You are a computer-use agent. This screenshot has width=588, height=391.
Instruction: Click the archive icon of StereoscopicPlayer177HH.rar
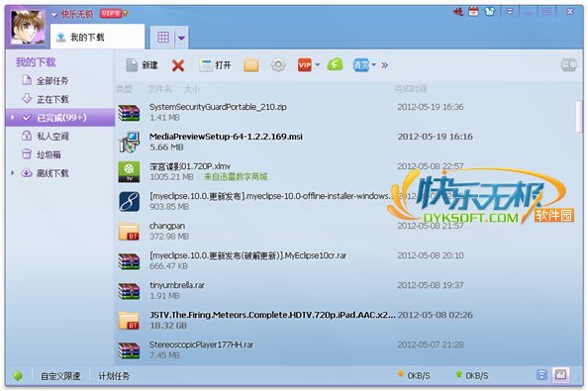(129, 350)
